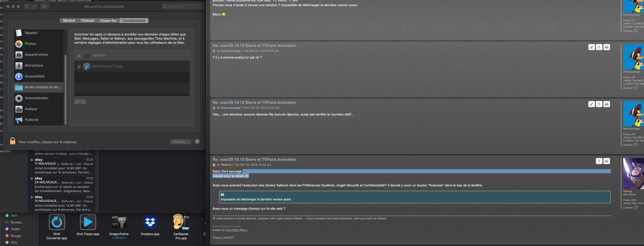The height and width of the screenshot is (246, 644).
Task: Open the eBay 24 NOUVEAUX email
Action: [62, 185]
